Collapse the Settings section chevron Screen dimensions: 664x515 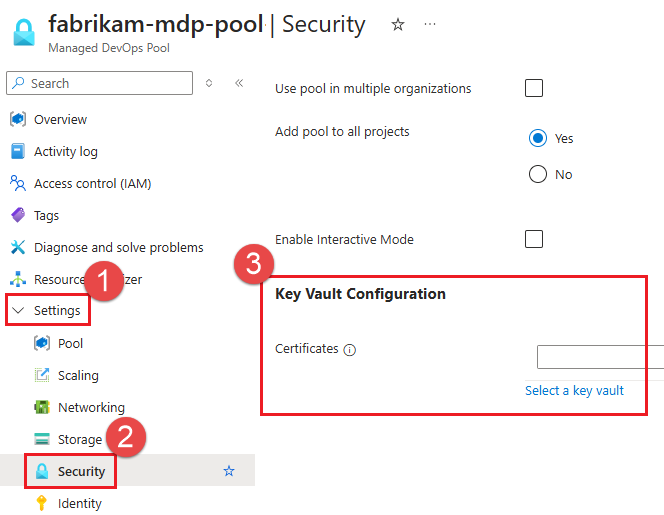click(18, 310)
